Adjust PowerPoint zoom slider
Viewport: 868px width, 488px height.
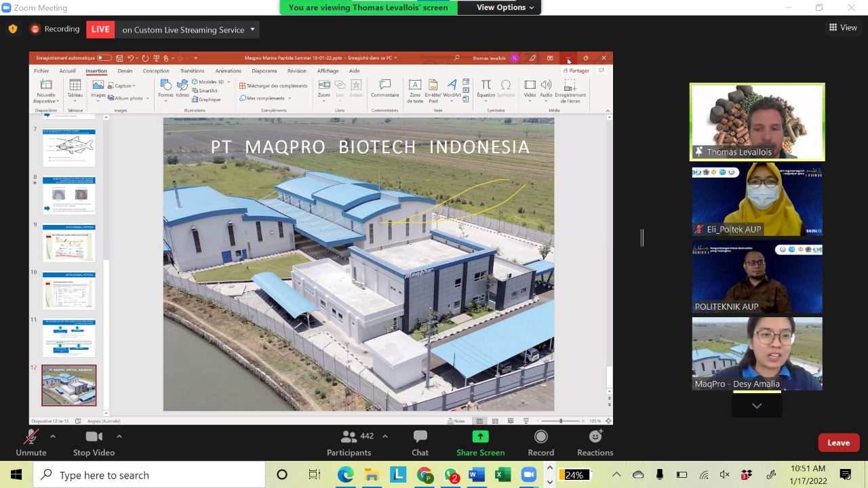pyautogui.click(x=560, y=421)
